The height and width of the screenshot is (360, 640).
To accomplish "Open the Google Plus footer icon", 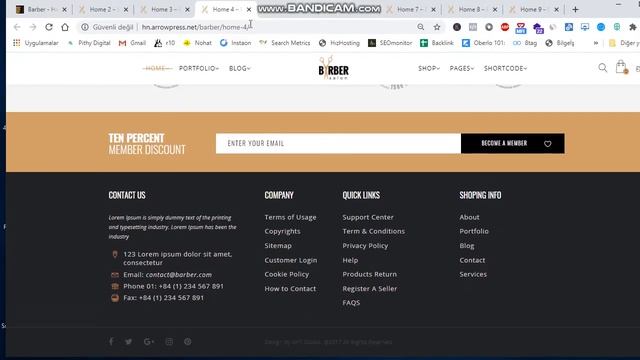I will point(149,342).
